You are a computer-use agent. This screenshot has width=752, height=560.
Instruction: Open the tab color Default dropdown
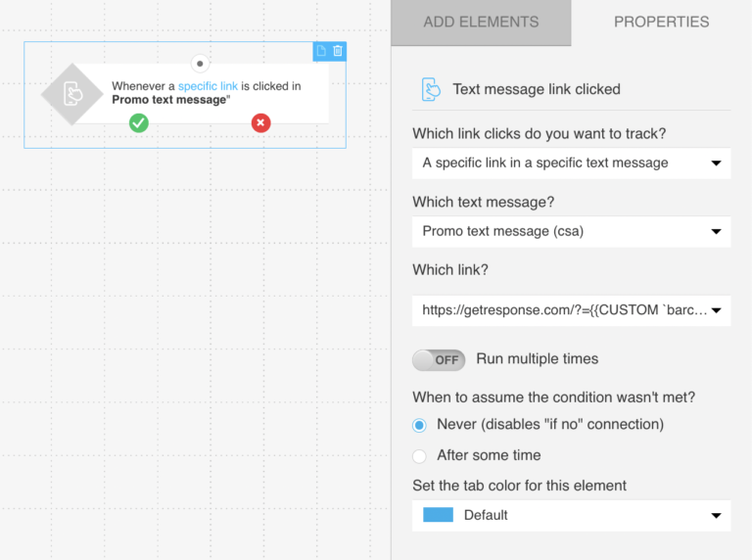point(571,515)
